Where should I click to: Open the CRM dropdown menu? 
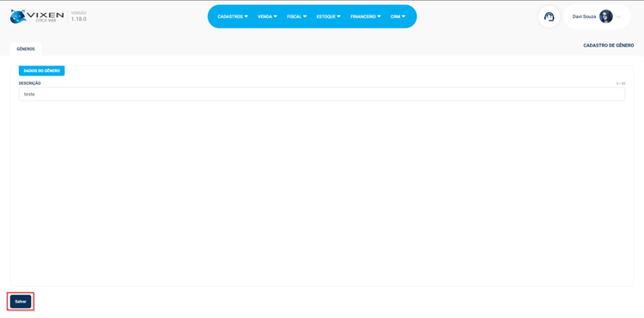(x=398, y=17)
